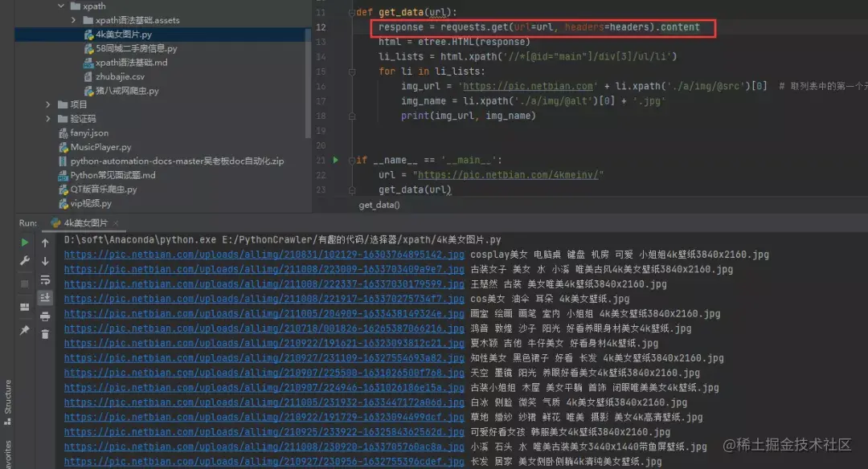This screenshot has height=469, width=868.
Task: Expand the 项目 folder
Action: coord(48,104)
